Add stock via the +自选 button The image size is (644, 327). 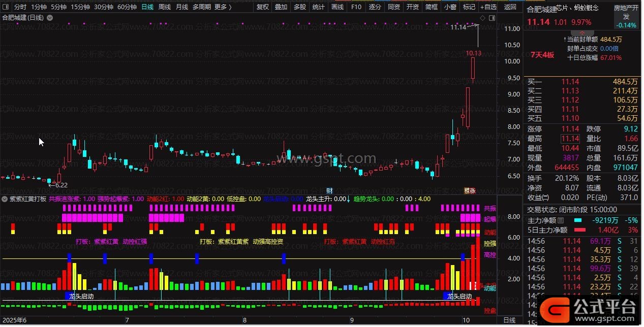[x=487, y=7]
